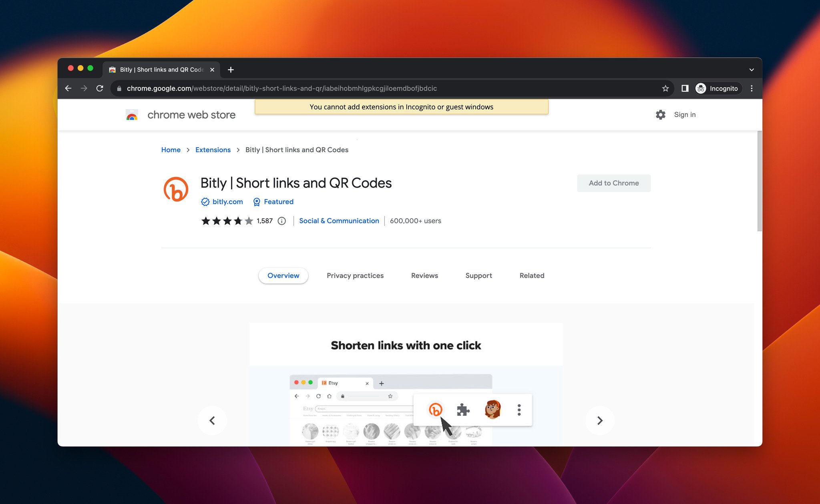
Task: Click the next arrow to advance screenshot carousel
Action: (599, 420)
